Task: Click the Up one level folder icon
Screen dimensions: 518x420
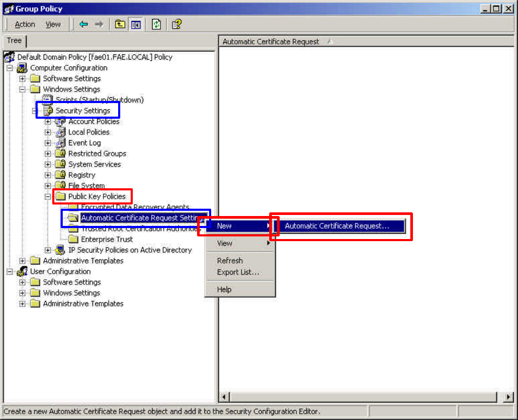Action: click(120, 24)
